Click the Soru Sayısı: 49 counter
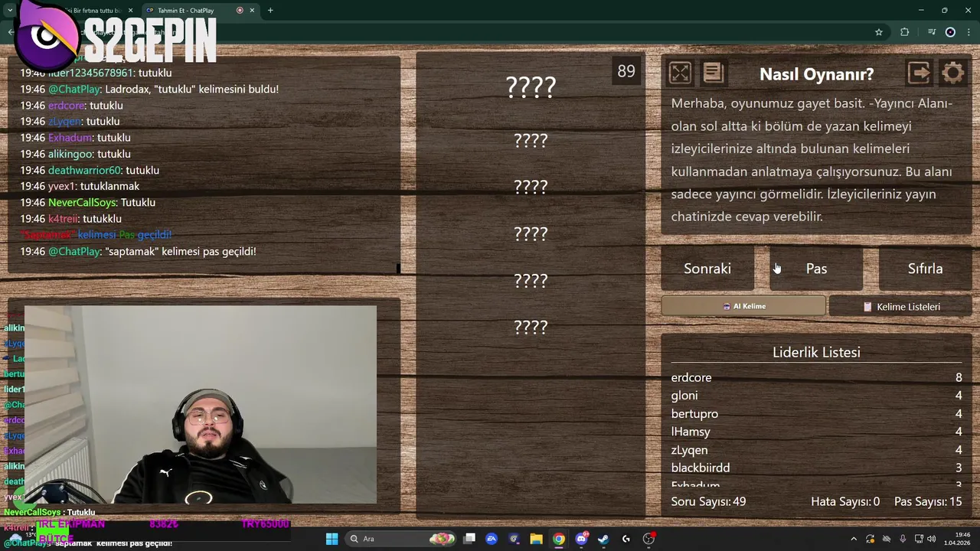 [x=708, y=501]
